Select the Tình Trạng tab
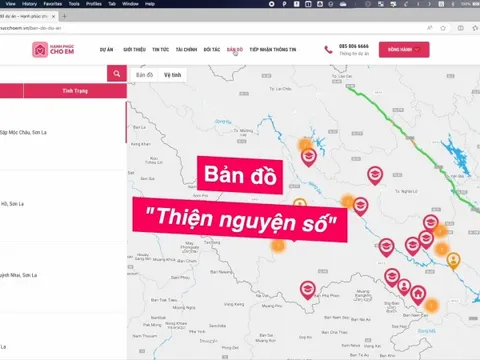 pyautogui.click(x=75, y=91)
